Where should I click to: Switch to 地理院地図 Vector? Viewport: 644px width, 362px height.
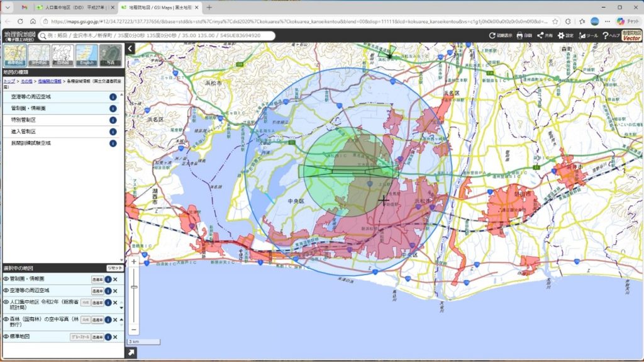click(631, 35)
